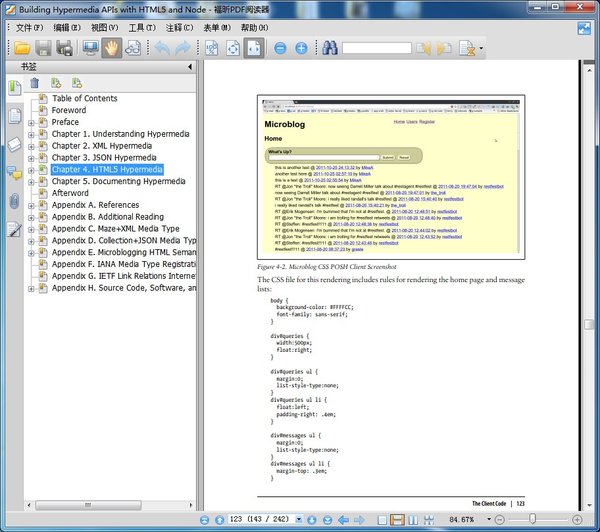This screenshot has width=600, height=532.
Task: Toggle continuous page view in the status bar
Action: 397,520
